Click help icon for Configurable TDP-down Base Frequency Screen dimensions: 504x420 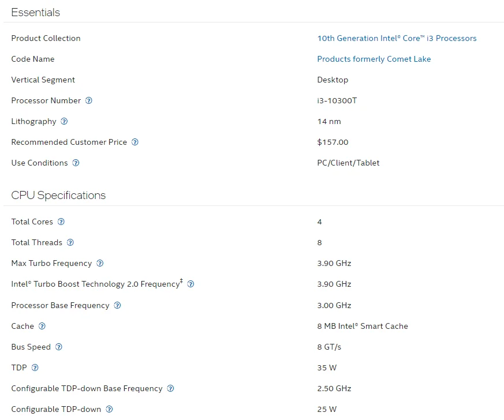pos(170,388)
